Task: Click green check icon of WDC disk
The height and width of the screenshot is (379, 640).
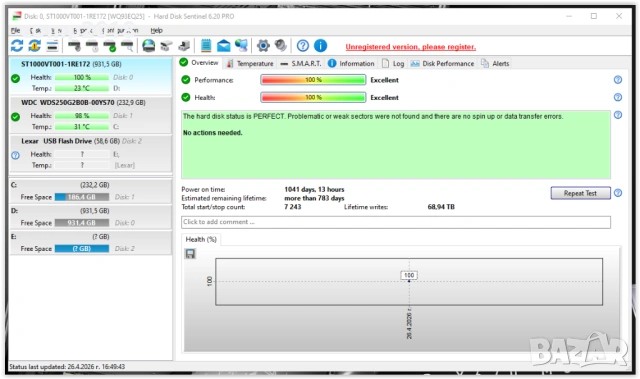Action: 16,117
